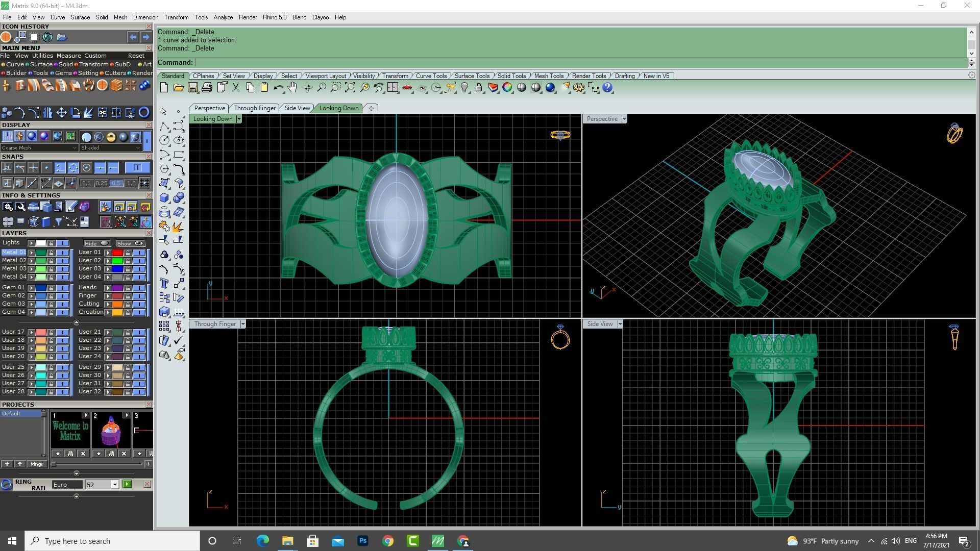Image resolution: width=980 pixels, height=551 pixels.
Task: Click the Move cross-arrows icon in Main Menu
Action: coord(61,113)
